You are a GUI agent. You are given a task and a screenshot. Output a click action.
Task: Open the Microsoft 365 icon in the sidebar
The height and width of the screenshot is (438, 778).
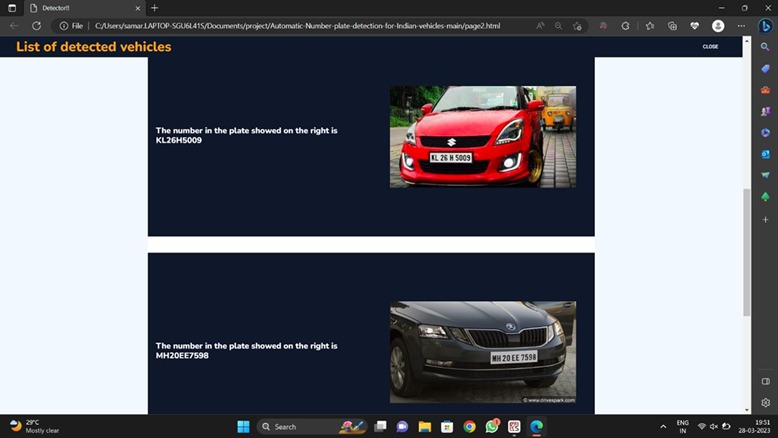point(765,132)
